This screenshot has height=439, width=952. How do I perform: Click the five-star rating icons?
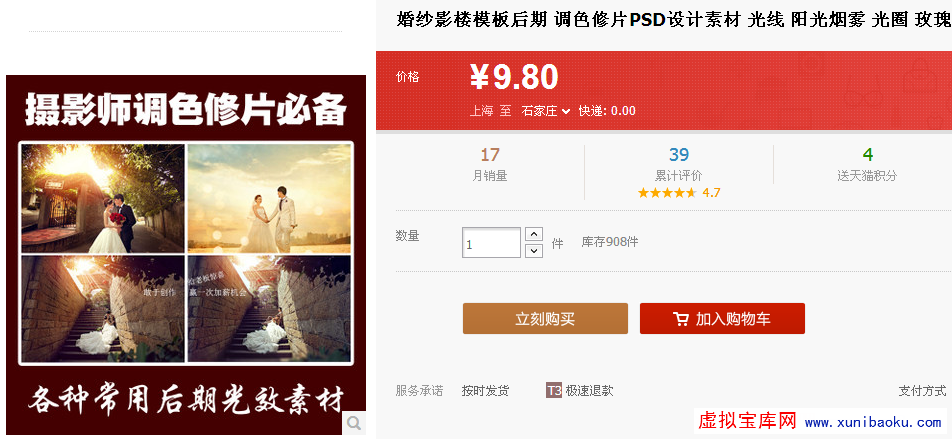pos(667,192)
